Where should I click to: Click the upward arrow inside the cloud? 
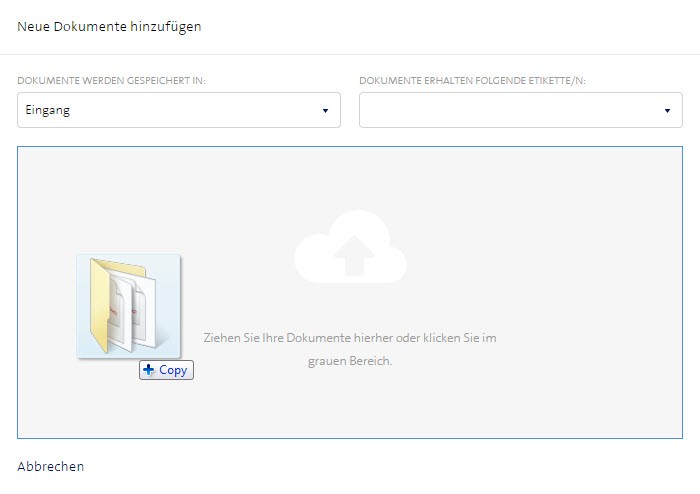click(x=350, y=258)
